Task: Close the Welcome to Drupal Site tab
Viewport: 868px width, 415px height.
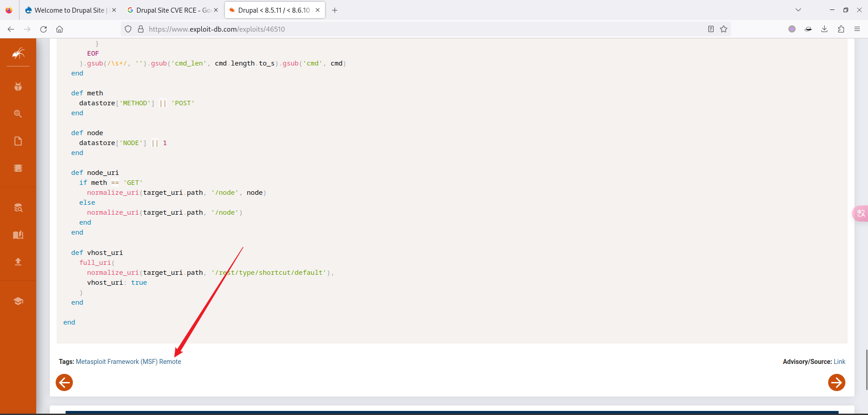Action: click(114, 10)
